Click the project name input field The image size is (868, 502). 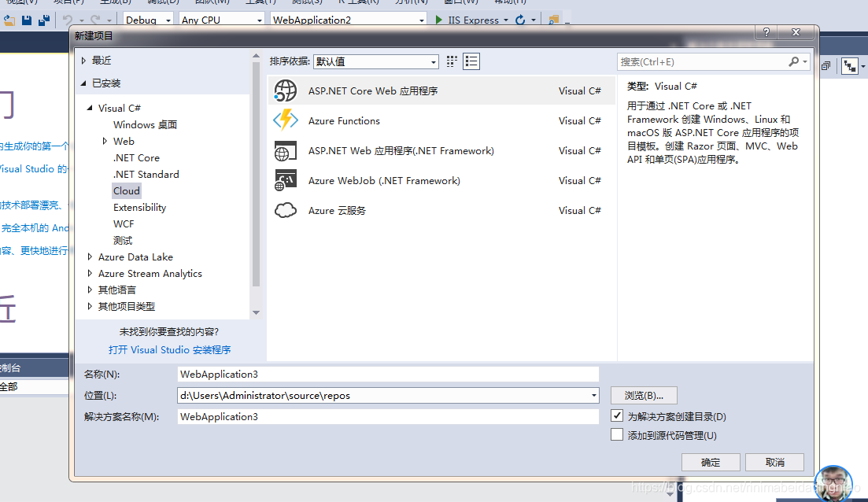(388, 375)
